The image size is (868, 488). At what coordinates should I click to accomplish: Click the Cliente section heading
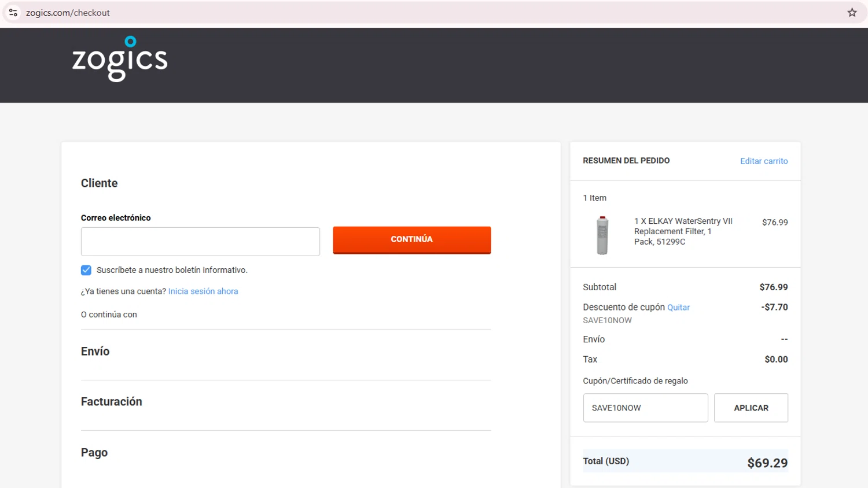point(100,183)
